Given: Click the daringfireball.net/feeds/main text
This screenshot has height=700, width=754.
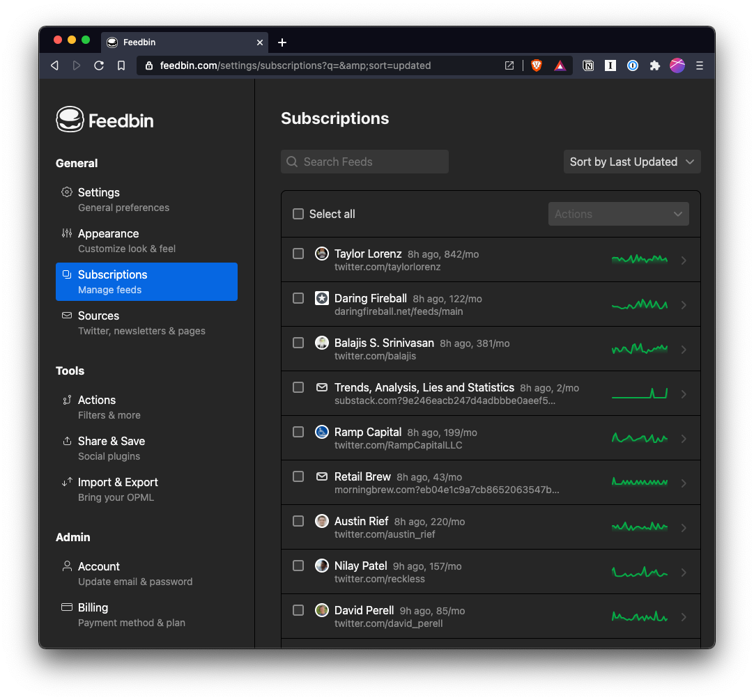Looking at the screenshot, I should tap(399, 311).
